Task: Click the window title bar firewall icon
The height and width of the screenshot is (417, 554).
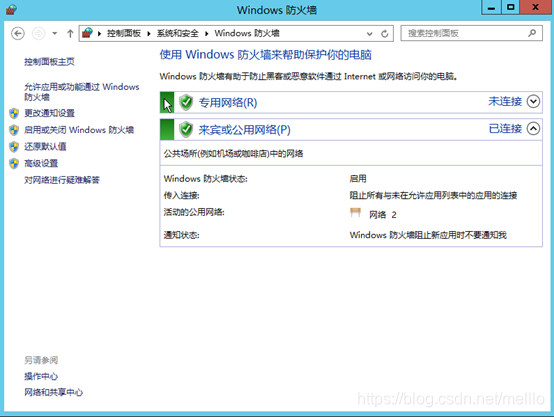Action: [x=11, y=10]
